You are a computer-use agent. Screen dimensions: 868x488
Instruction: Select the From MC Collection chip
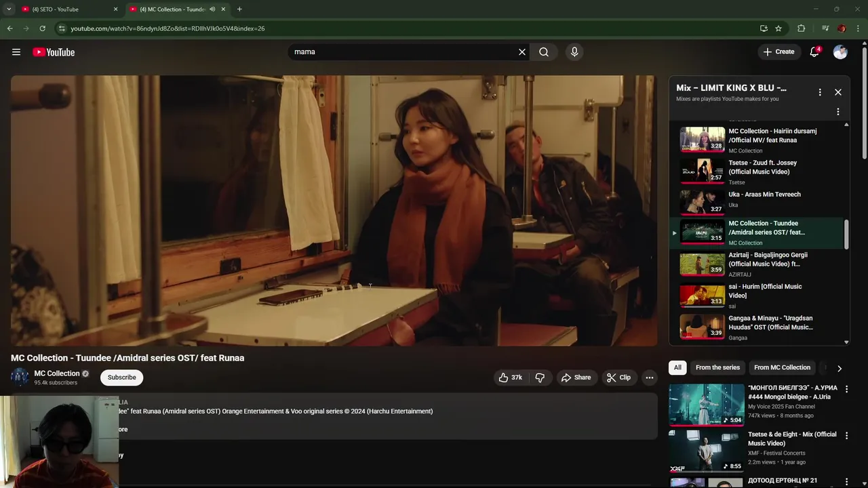tap(782, 367)
